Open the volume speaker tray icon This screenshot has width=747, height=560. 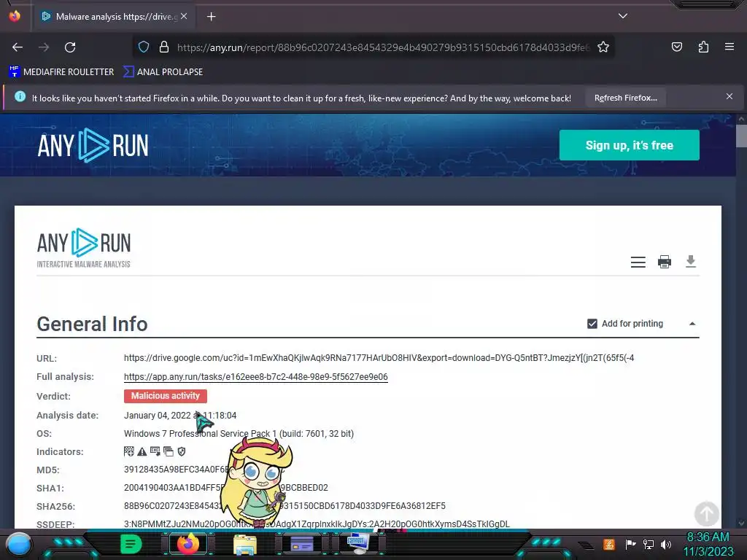pyautogui.click(x=666, y=544)
